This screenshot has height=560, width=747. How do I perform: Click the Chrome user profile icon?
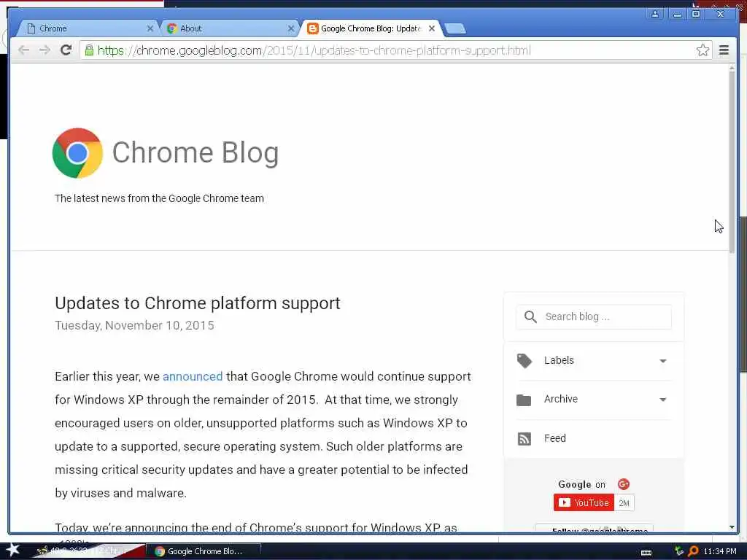[655, 14]
